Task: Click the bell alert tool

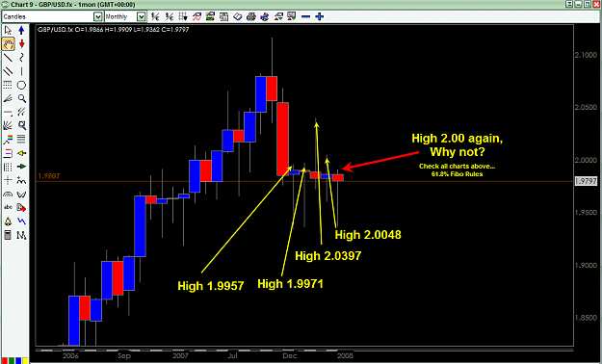Action: pyautogui.click(x=8, y=221)
